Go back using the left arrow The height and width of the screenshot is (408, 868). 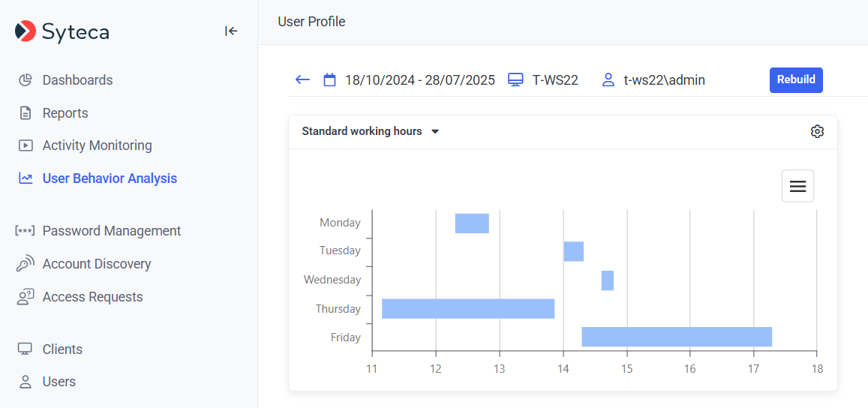[x=302, y=79]
